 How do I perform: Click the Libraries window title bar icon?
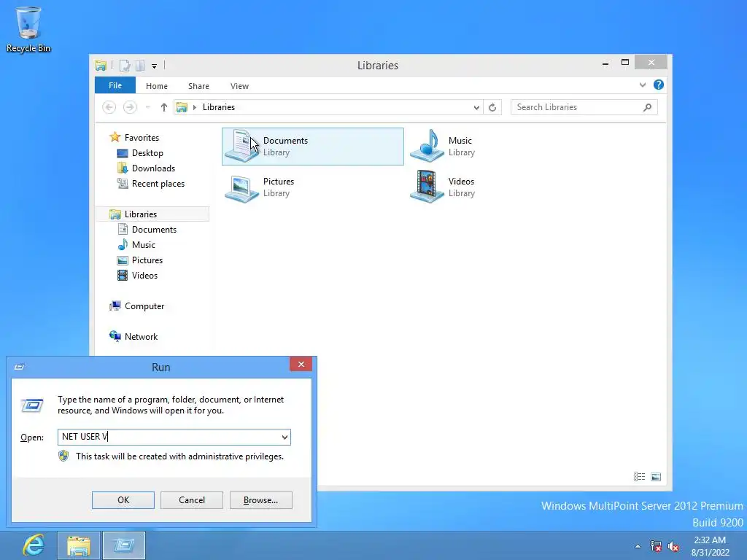tap(101, 65)
